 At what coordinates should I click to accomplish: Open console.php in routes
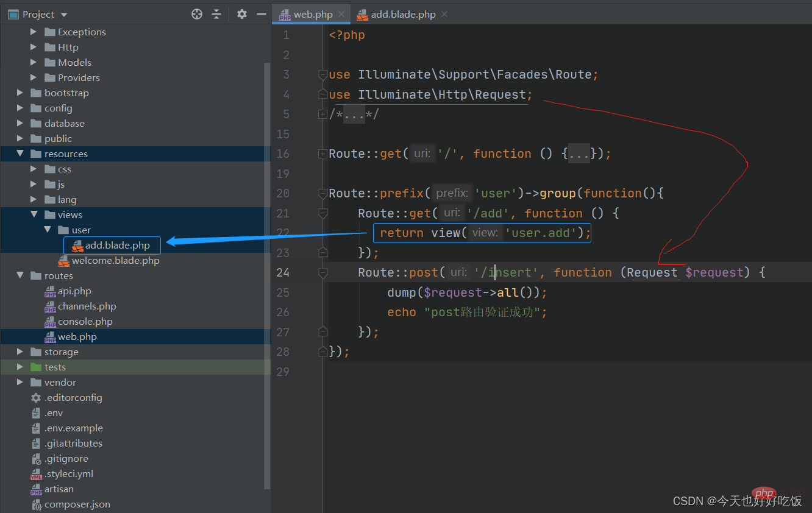click(85, 321)
